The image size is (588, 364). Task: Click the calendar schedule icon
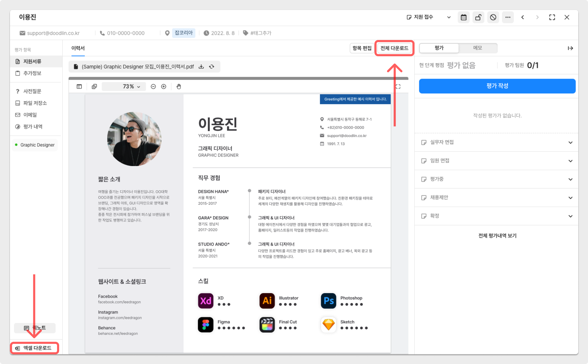[x=463, y=18]
